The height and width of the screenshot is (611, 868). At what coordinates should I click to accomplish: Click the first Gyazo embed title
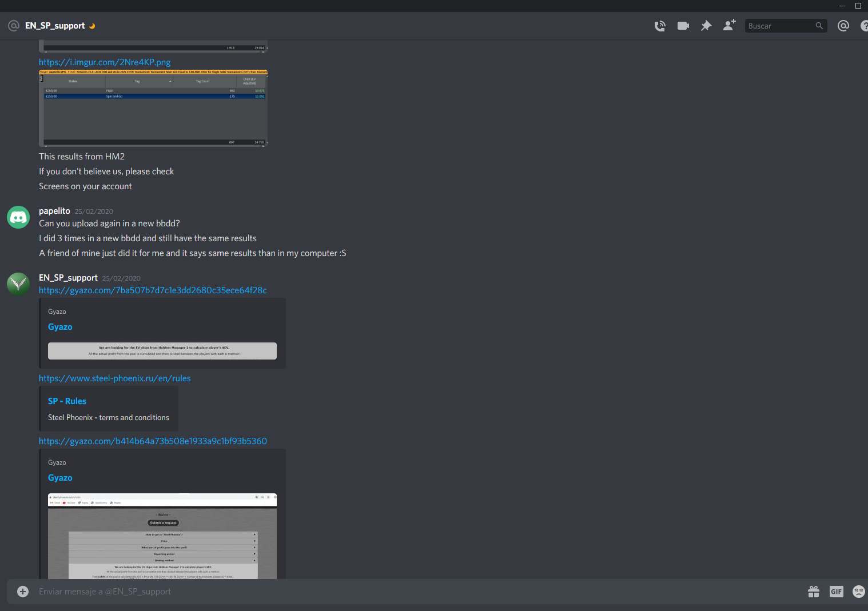[60, 327]
